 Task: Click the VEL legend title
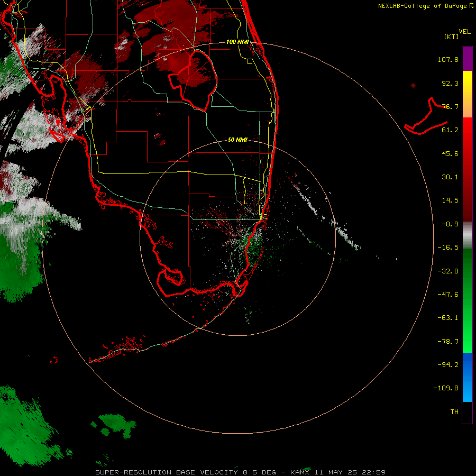click(465, 32)
